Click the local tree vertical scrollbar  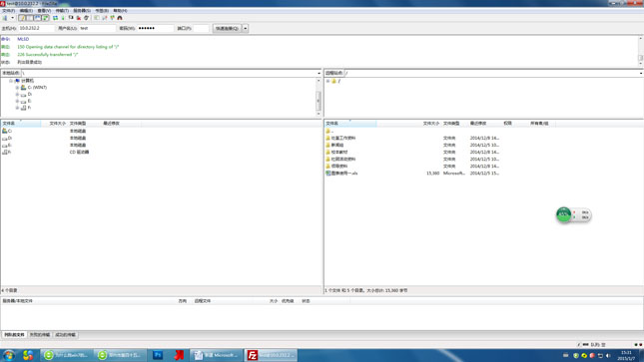(319, 98)
